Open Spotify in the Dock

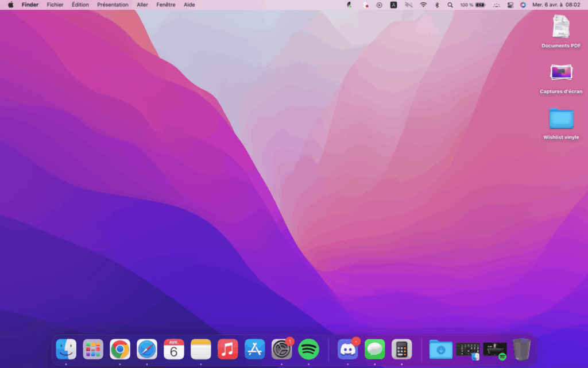(309, 349)
